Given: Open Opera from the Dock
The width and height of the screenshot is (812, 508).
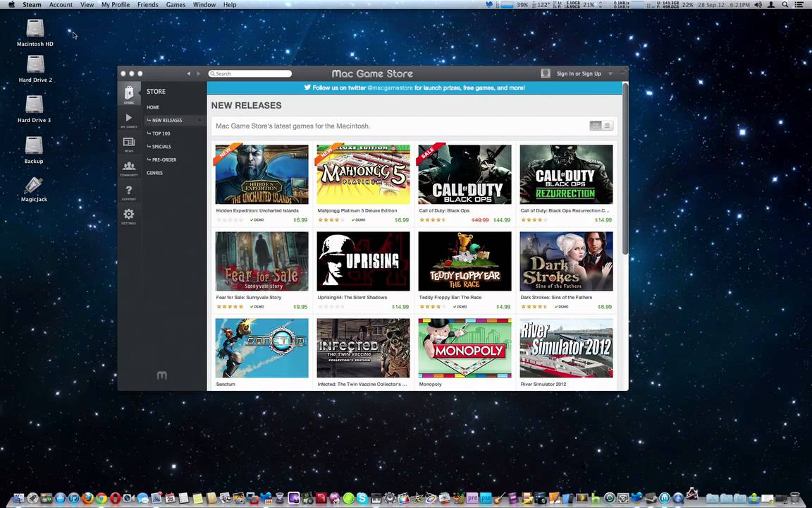Looking at the screenshot, I should click(x=115, y=498).
